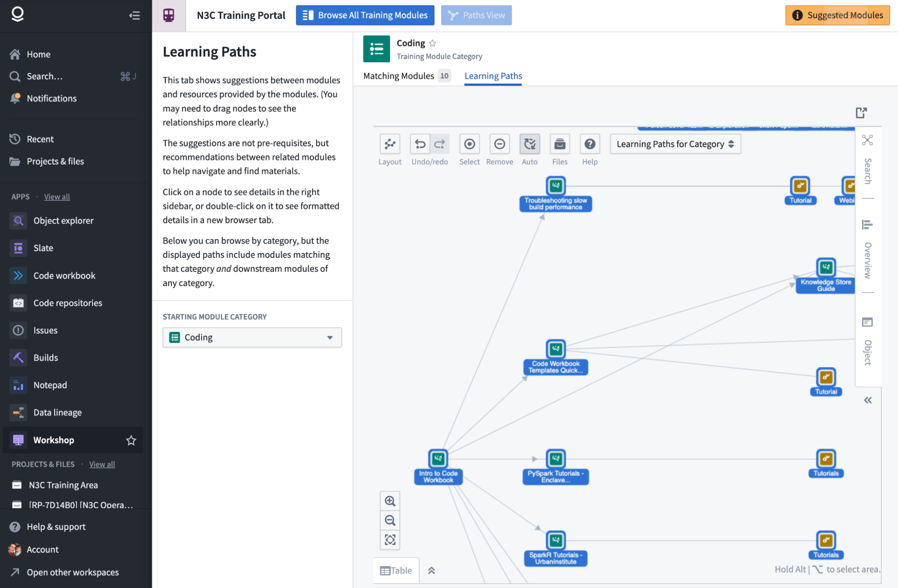
Task: Open the Starting Module Category dropdown
Action: point(252,337)
